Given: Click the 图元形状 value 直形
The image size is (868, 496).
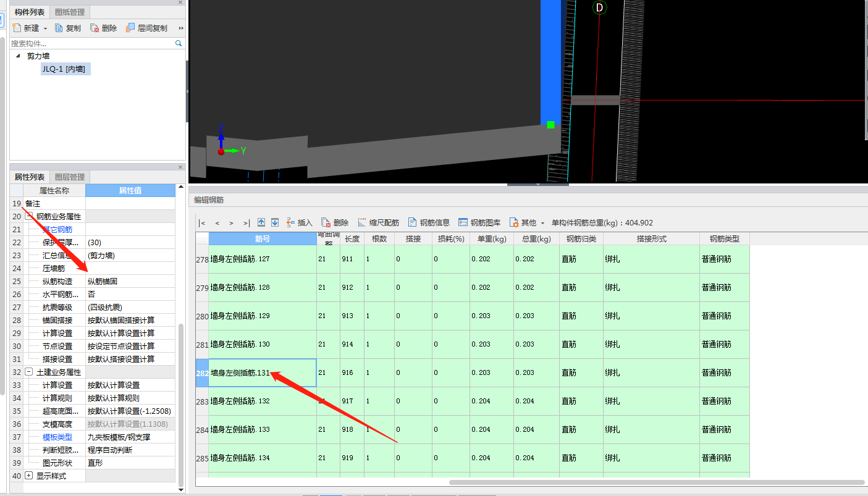Looking at the screenshot, I should click(130, 463).
